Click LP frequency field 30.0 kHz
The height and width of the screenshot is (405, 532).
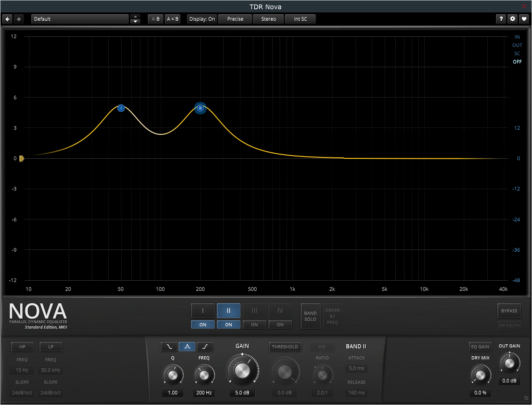tap(51, 370)
